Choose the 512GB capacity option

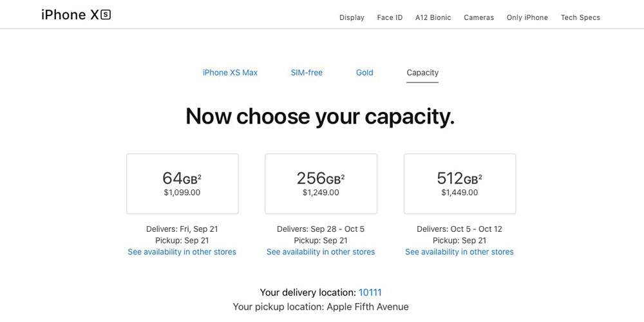[x=460, y=184]
